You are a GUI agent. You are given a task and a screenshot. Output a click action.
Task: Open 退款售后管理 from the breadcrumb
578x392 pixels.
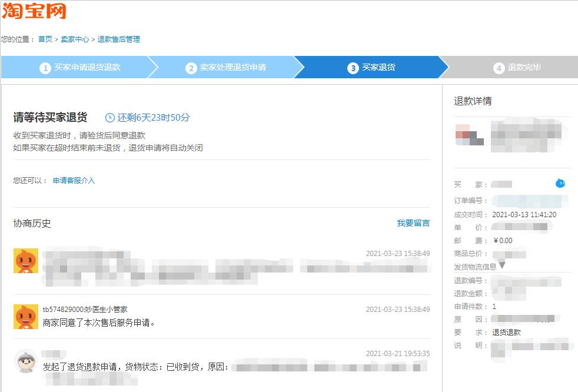pyautogui.click(x=119, y=39)
